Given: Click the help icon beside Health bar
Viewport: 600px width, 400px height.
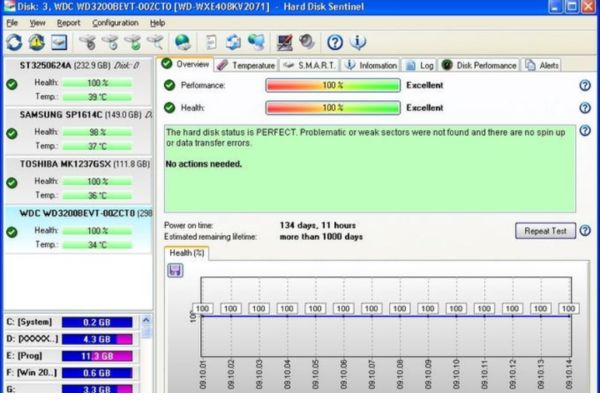Looking at the screenshot, I should 585,108.
